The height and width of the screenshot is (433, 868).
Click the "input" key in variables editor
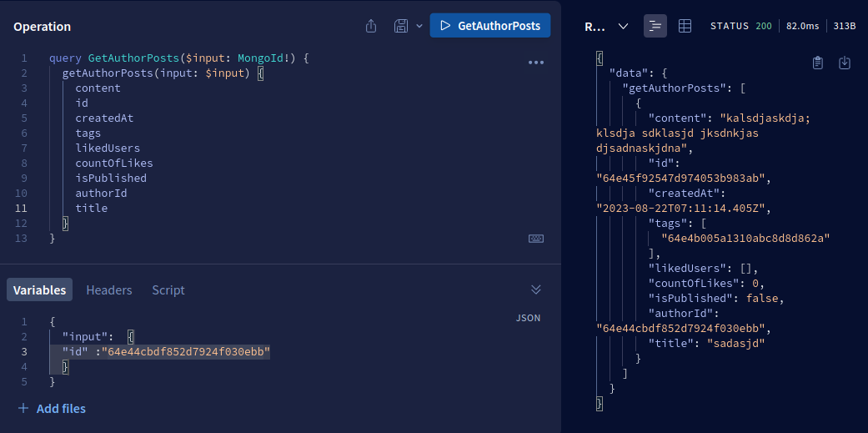[x=85, y=337]
